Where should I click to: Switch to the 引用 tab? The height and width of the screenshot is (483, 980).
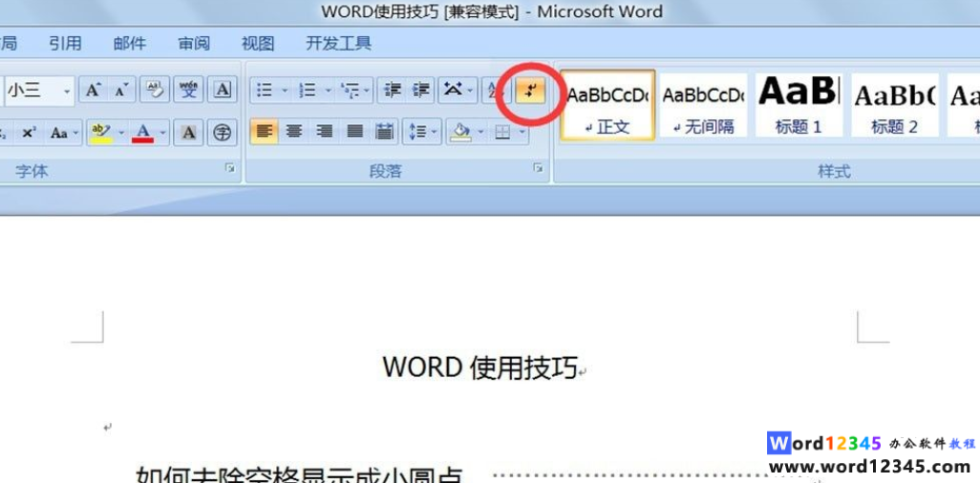coord(65,43)
